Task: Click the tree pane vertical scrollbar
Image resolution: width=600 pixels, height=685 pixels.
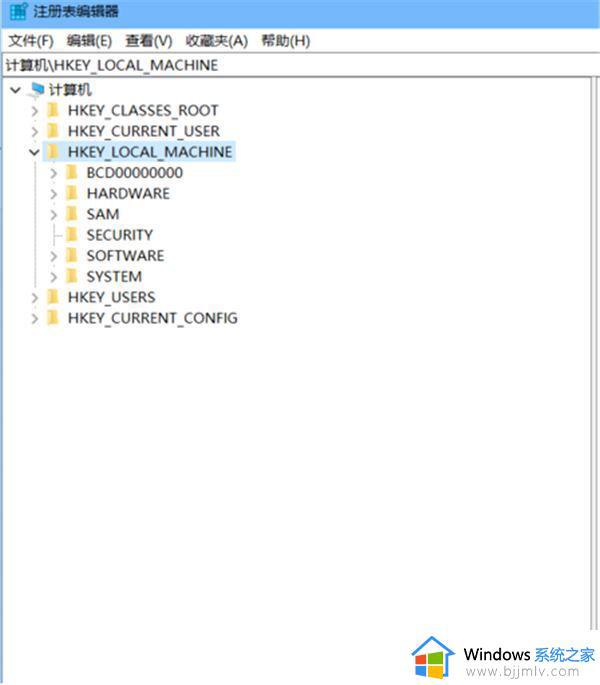Action: pyautogui.click(x=594, y=354)
